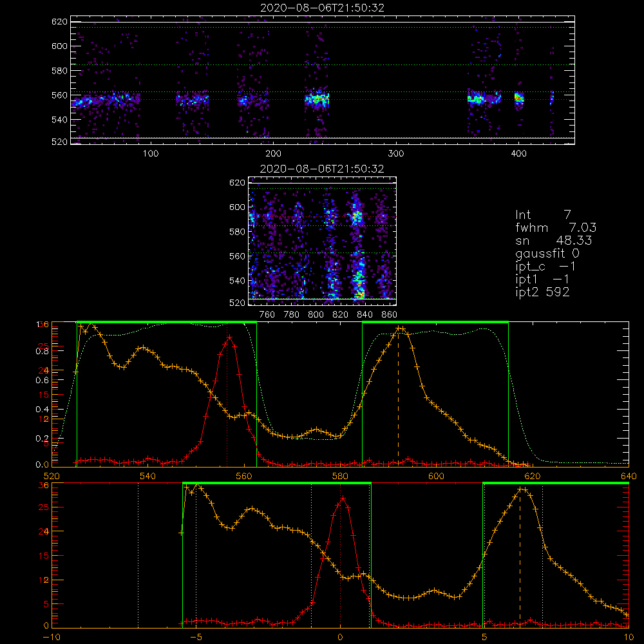Screen dimensions: 644x644
Task: Click the small bright blob at x=400 in top plot
Action: [519, 99]
